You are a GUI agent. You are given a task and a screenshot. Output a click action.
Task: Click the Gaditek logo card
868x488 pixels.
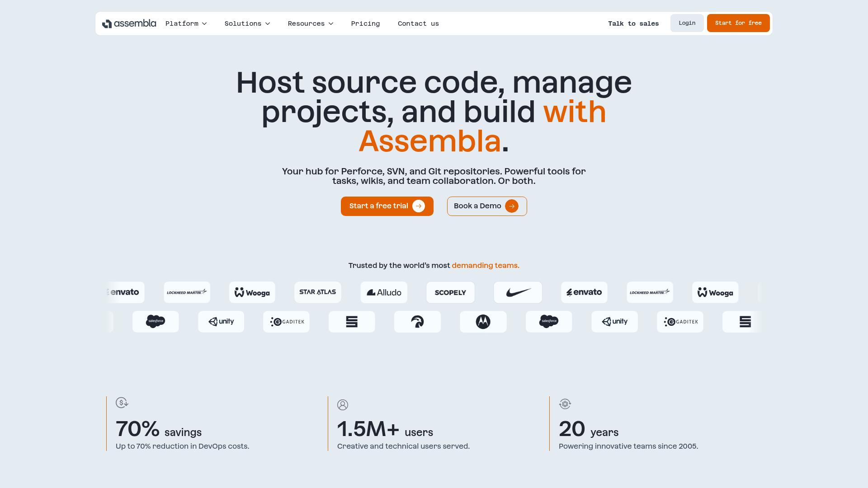coord(286,321)
